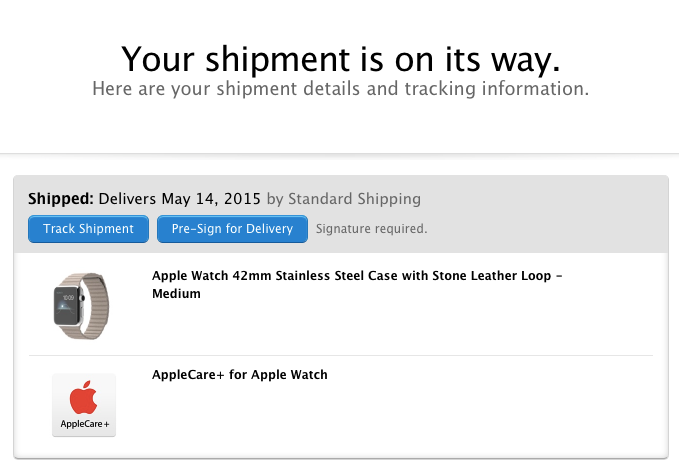Screen dimensions: 679x468
Task: Select the shipment details and tracking subtitle
Action: [x=341, y=89]
